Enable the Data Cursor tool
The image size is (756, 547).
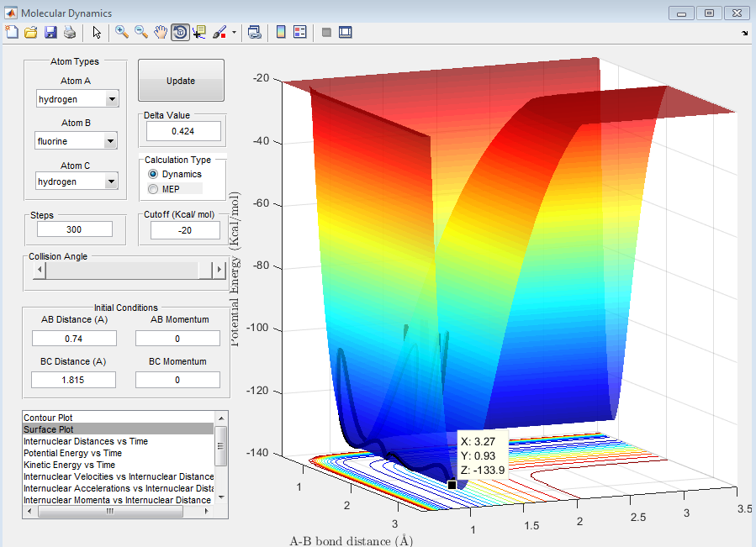pyautogui.click(x=199, y=32)
